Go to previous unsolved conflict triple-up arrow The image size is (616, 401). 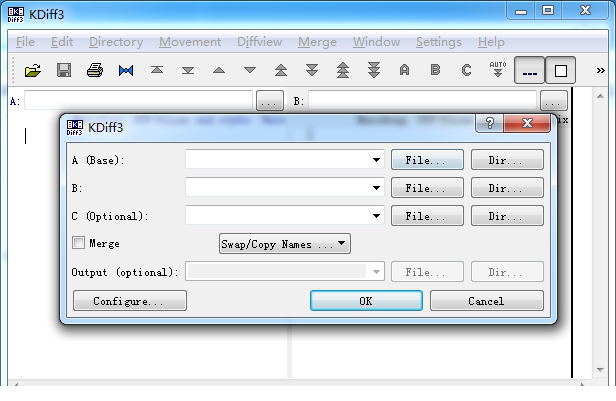(343, 71)
